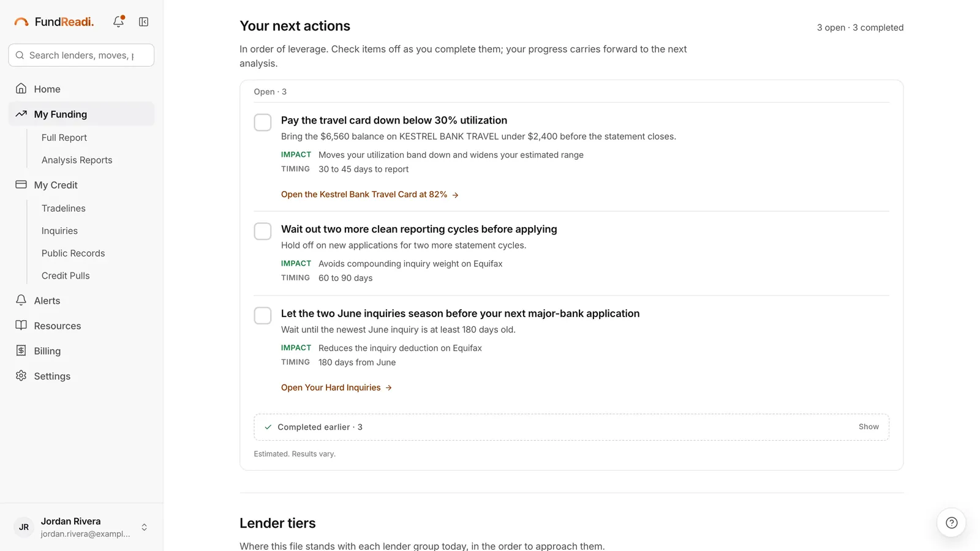Screen dimensions: 980x551
Task: Open Alerts page
Action: (81, 301)
